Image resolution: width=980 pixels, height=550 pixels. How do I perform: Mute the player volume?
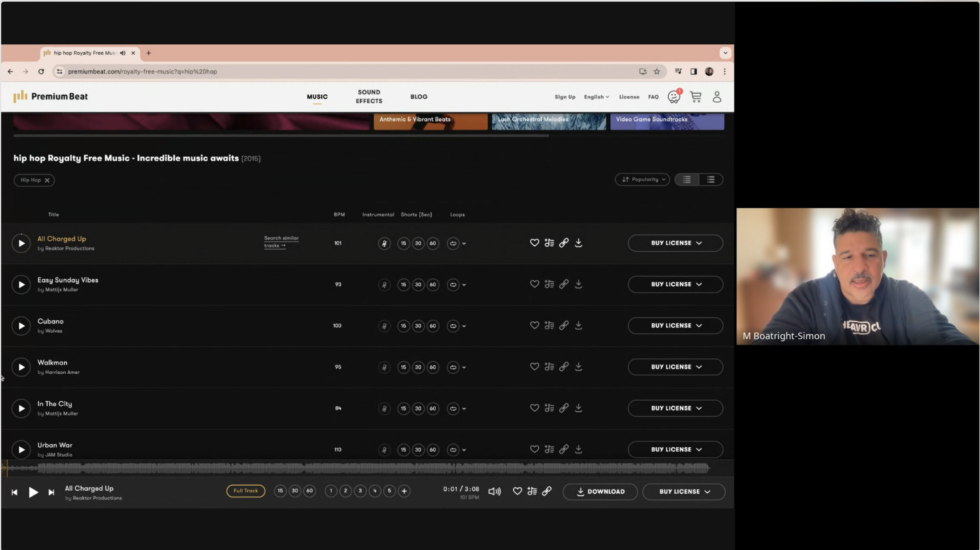(494, 492)
